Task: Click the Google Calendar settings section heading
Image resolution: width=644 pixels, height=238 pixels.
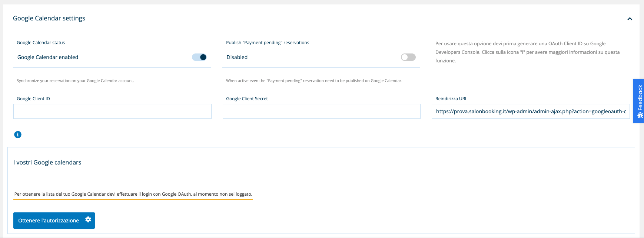Action: 49,18
